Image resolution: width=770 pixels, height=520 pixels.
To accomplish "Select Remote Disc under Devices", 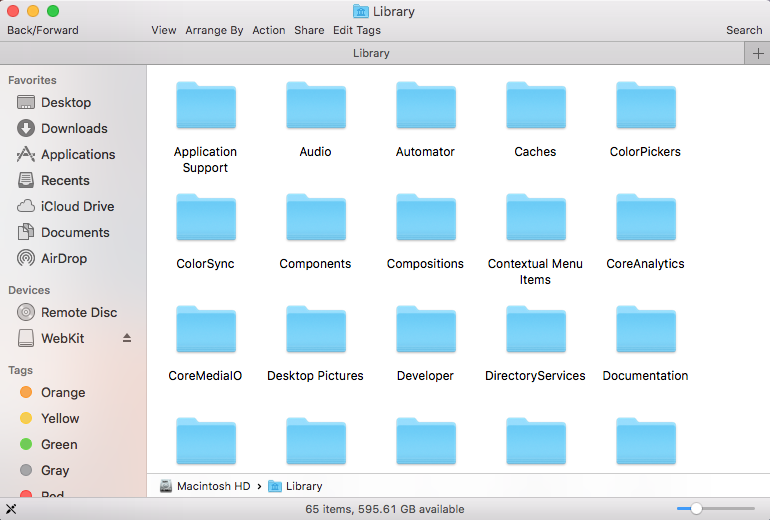I will [x=79, y=312].
